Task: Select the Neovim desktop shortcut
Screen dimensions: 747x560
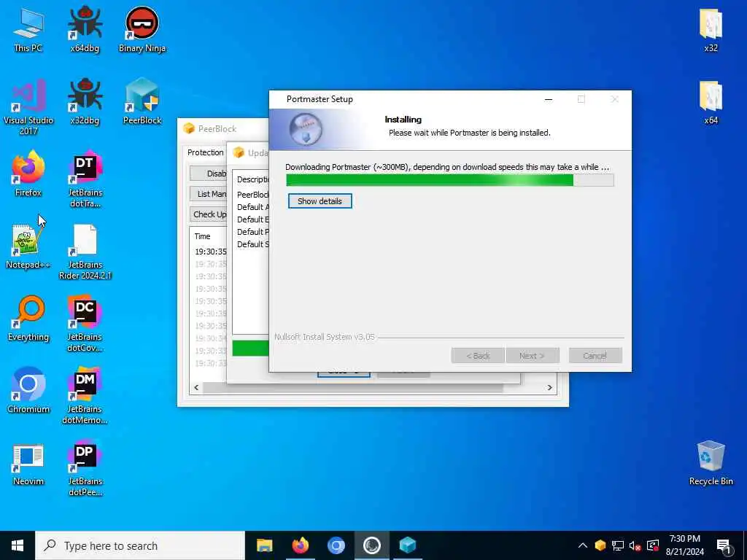Action: tap(28, 464)
